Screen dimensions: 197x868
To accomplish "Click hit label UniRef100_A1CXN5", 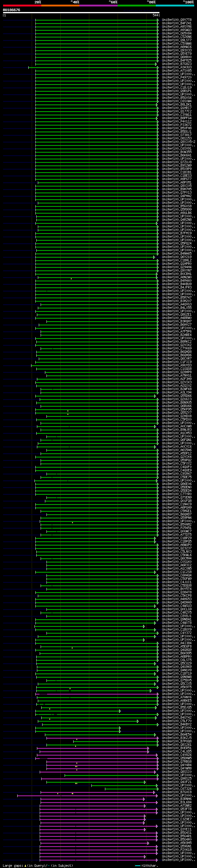I will [x=176, y=569].
